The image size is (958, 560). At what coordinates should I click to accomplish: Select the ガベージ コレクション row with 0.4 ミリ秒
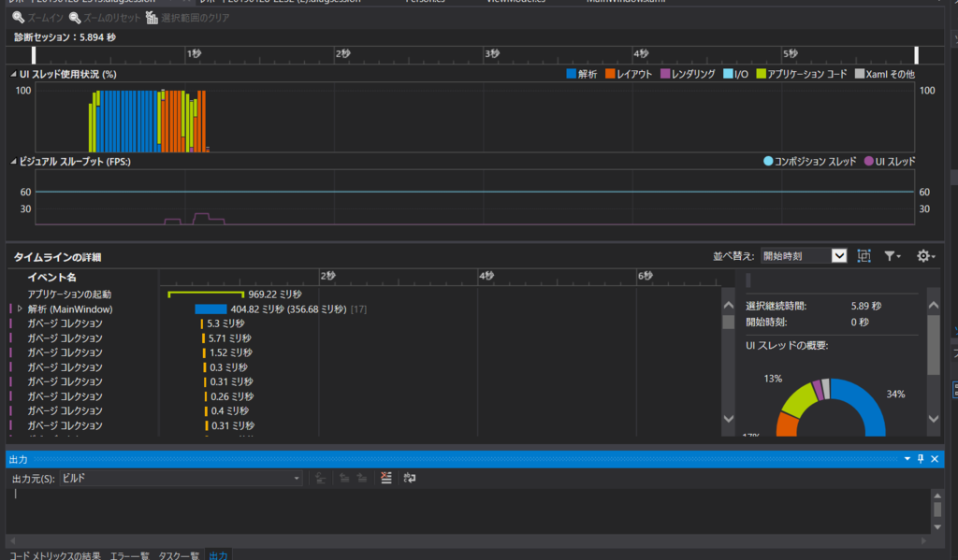[364, 411]
